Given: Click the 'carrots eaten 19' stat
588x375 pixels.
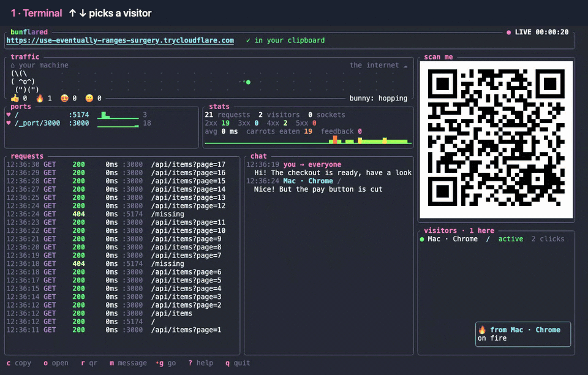Looking at the screenshot, I should pos(279,131).
